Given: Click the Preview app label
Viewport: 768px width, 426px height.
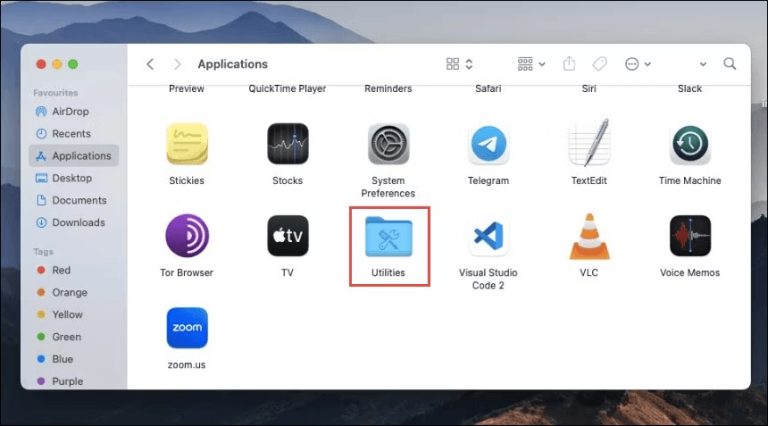Looking at the screenshot, I should [187, 89].
